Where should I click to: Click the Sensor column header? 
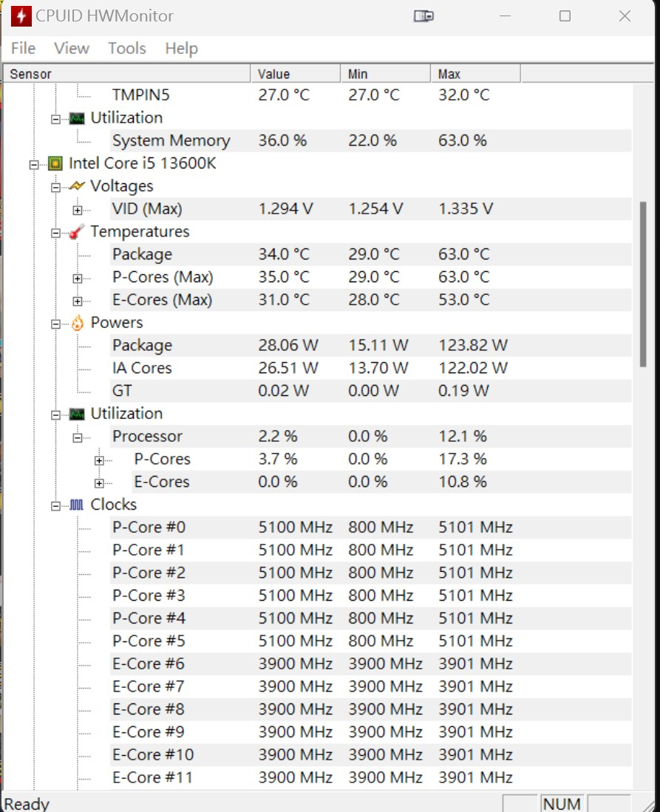[127, 74]
